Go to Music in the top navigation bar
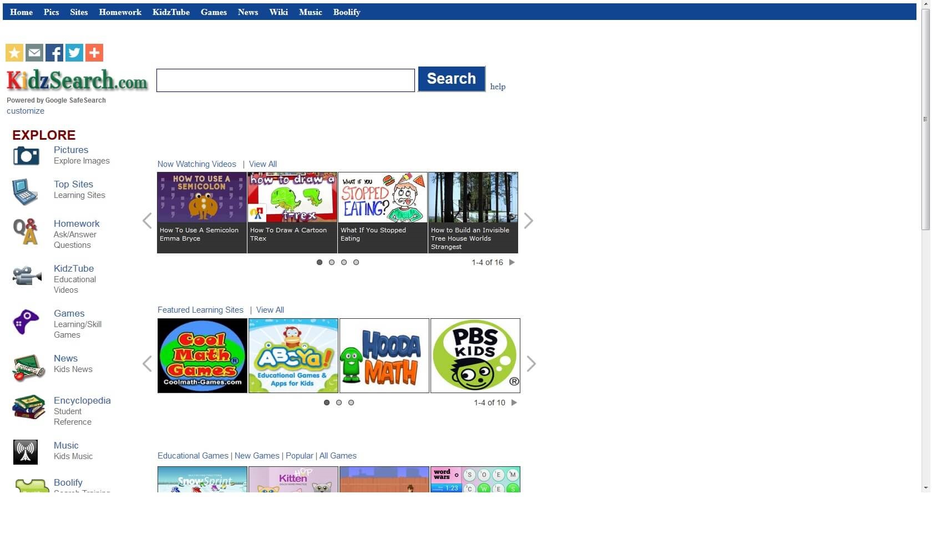The image size is (932, 560). pos(310,12)
